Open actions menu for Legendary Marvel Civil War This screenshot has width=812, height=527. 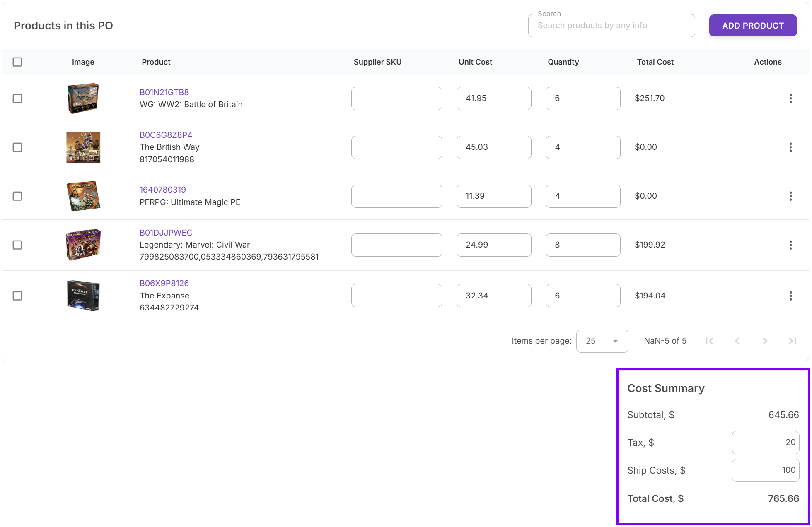pos(790,245)
